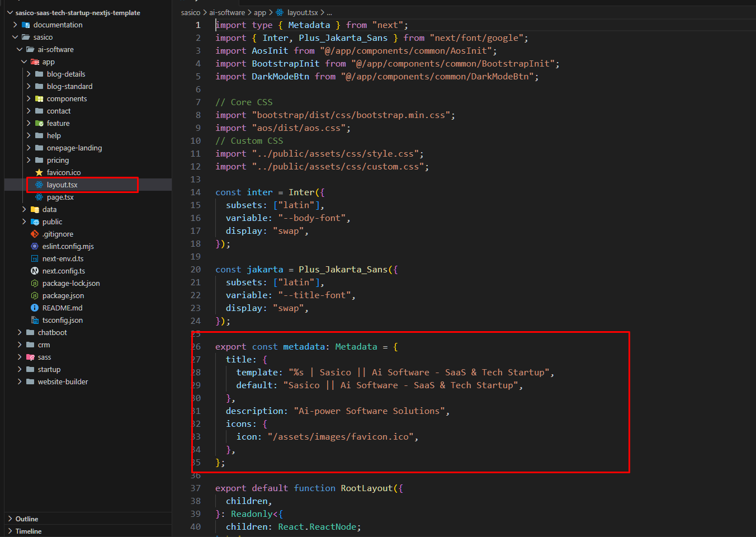Click the public folder icon

tap(35, 222)
